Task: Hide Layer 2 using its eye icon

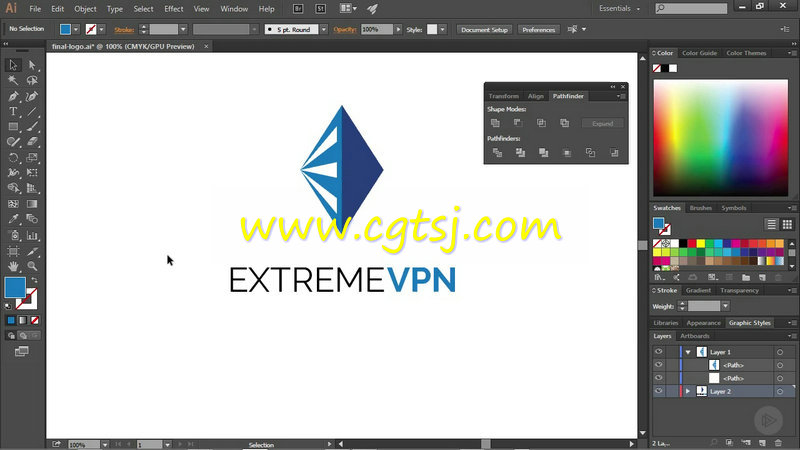Action: pyautogui.click(x=659, y=391)
